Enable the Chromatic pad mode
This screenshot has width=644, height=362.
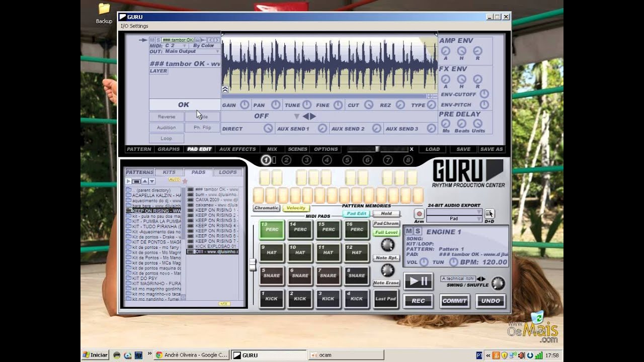click(266, 208)
